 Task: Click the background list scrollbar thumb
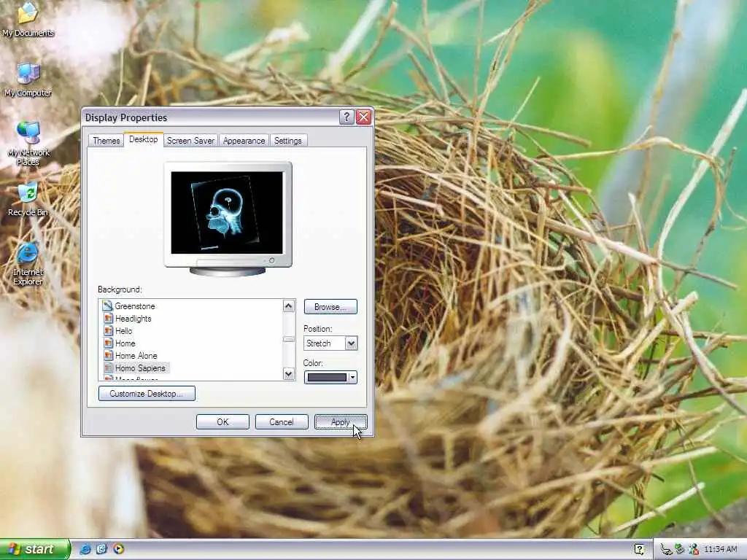click(x=288, y=339)
